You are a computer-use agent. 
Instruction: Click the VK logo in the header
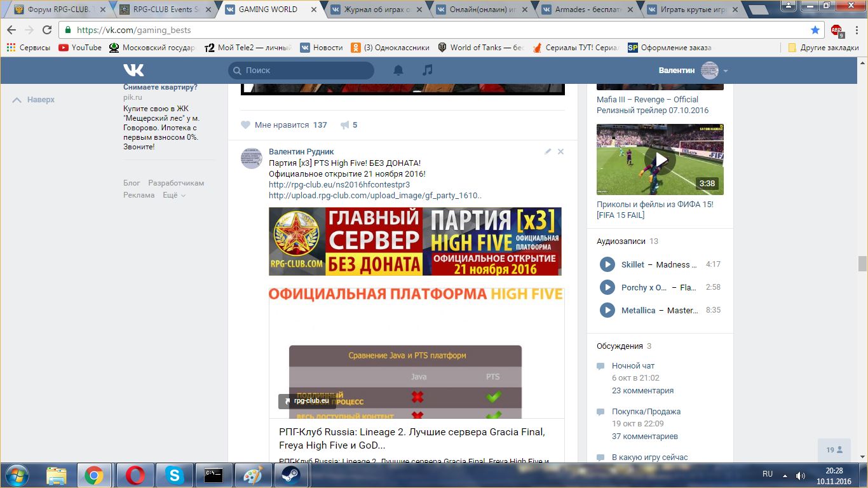(133, 70)
